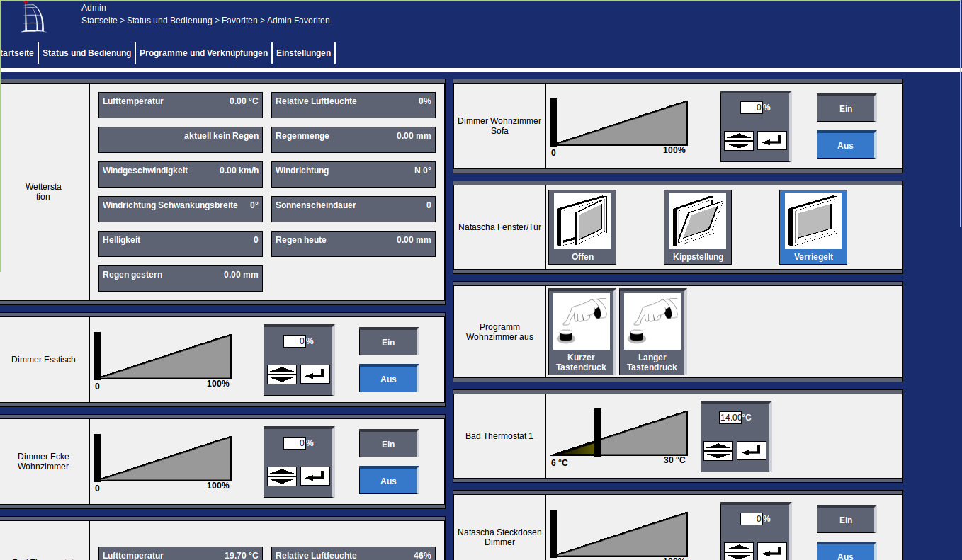Viewport: 962px width, 560px height.
Task: Click the Dimmer Ecke Wohnzimmer level ramp slider
Action: [x=163, y=458]
